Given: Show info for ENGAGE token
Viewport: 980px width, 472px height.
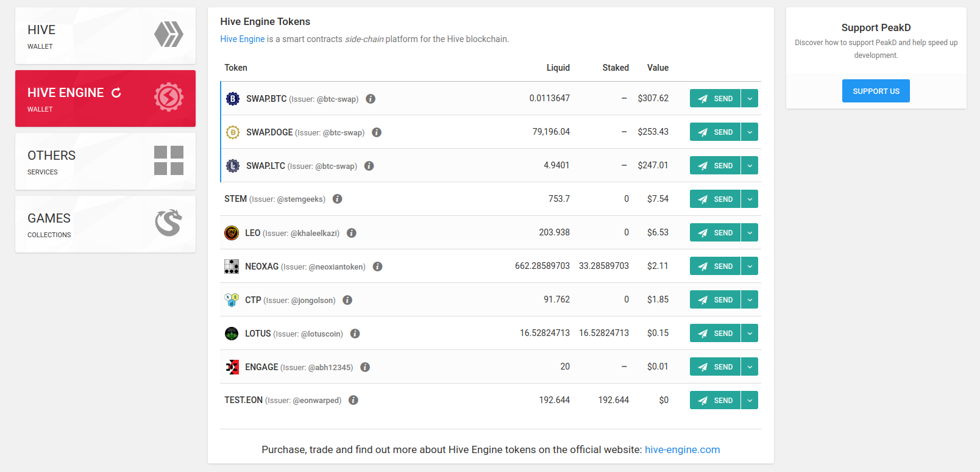Looking at the screenshot, I should click(x=365, y=367).
